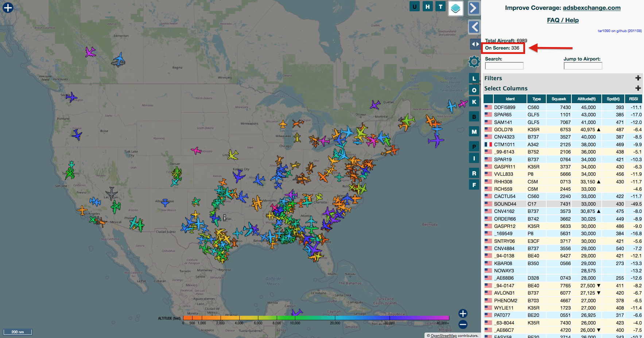Toggle the I map button

[474, 158]
